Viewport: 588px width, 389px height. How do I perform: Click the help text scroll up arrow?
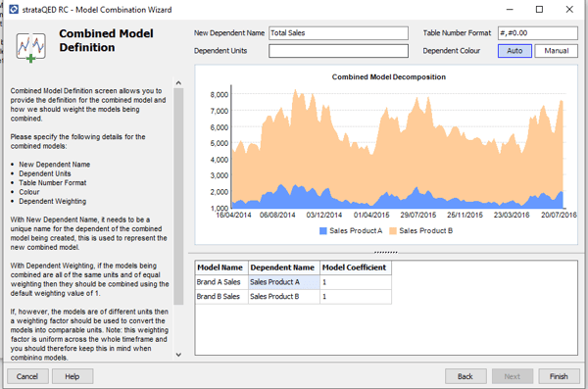point(178,83)
